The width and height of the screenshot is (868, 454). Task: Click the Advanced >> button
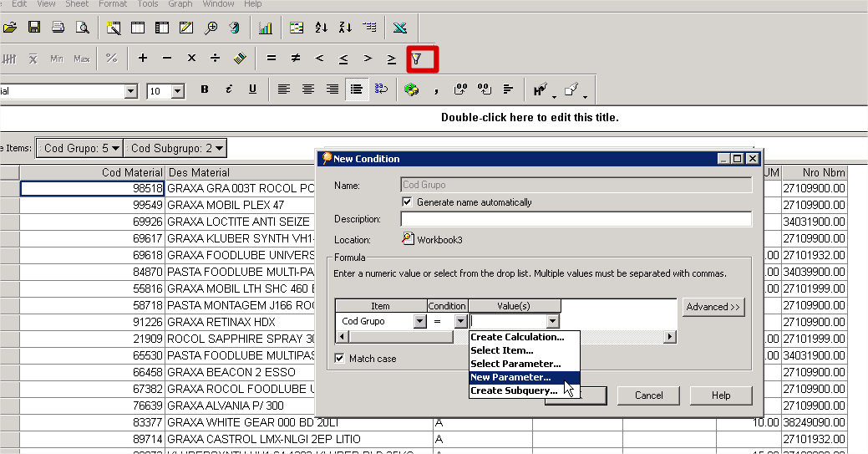(x=713, y=307)
